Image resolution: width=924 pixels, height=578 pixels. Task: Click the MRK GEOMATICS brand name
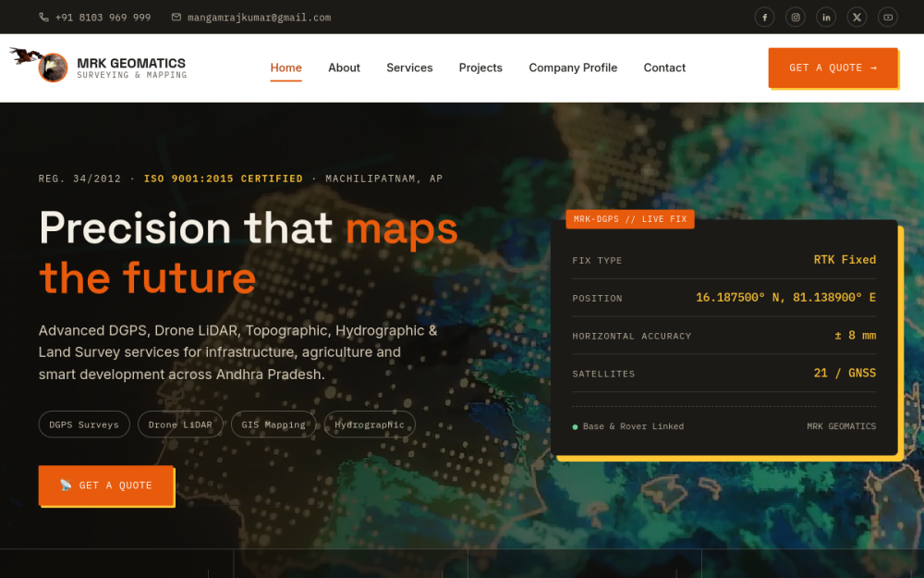pyautogui.click(x=131, y=63)
